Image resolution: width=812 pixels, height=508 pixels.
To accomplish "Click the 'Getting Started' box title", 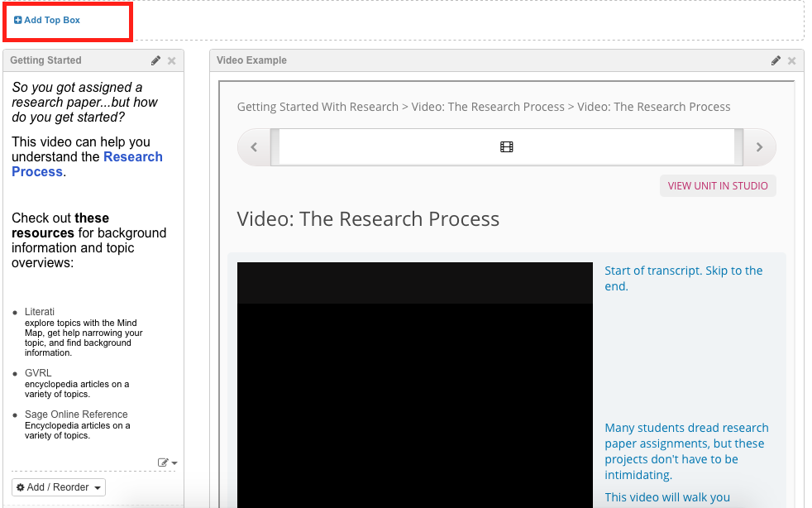I will (x=45, y=60).
